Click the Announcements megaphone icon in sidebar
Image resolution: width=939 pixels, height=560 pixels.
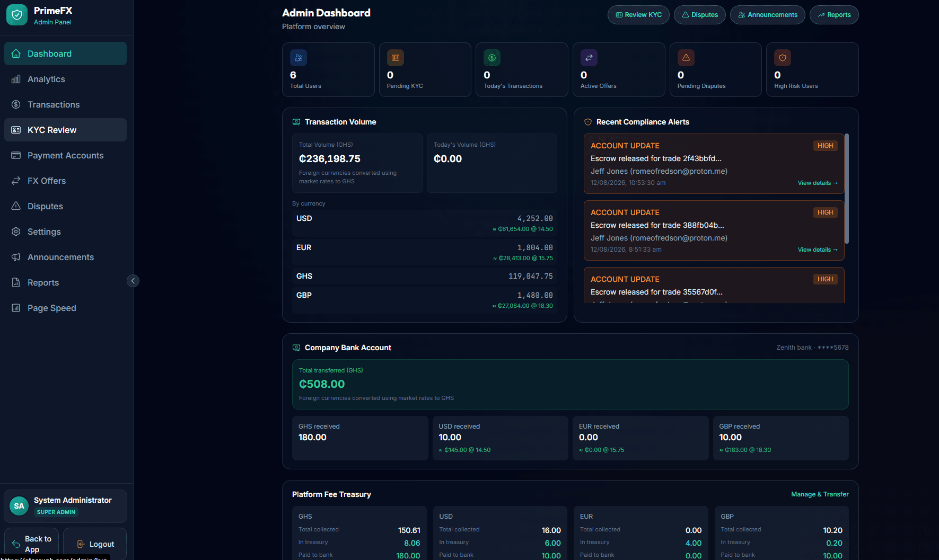pos(16,257)
